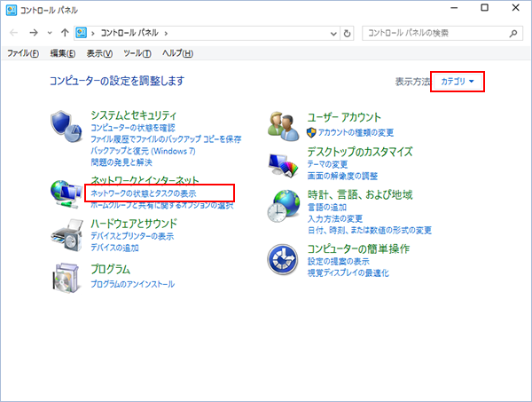
Task: Click the Hardware and Sound printer icon
Action: coord(66,235)
